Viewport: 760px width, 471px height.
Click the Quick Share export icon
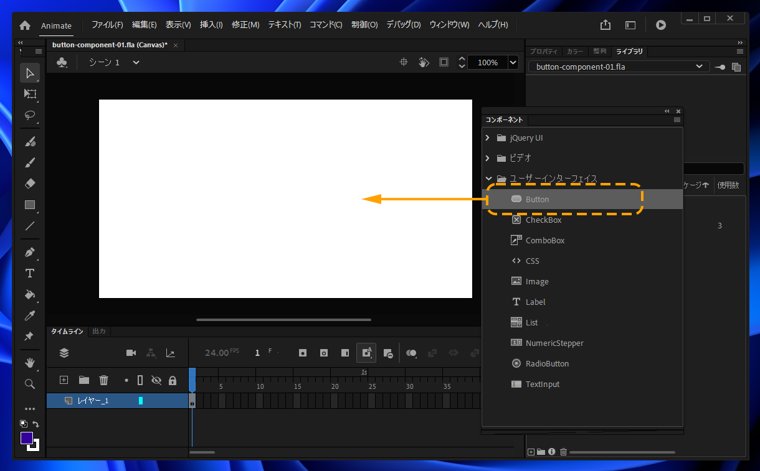[605, 25]
